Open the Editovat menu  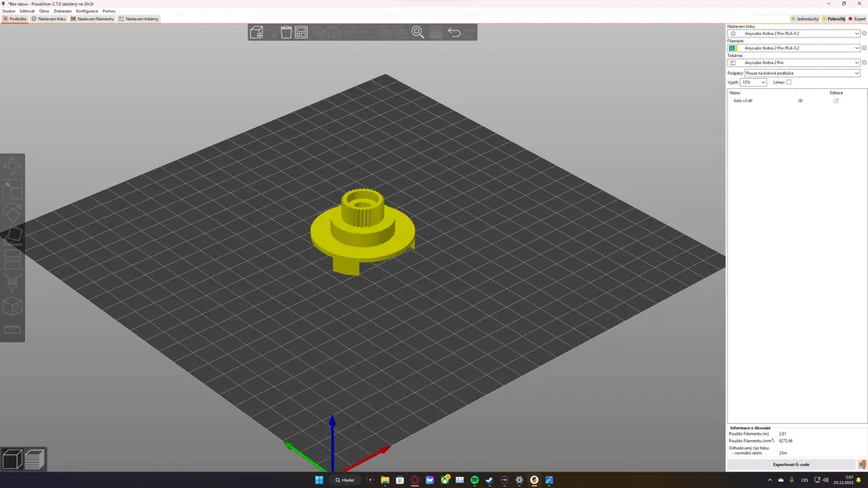click(x=27, y=11)
